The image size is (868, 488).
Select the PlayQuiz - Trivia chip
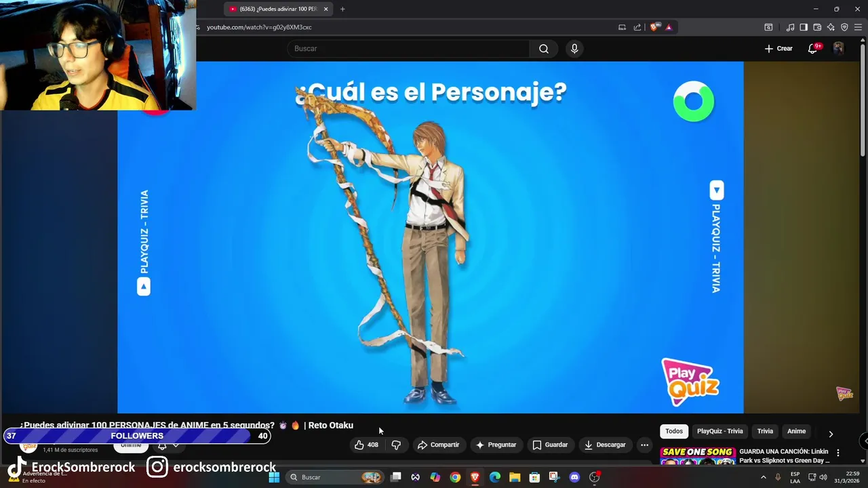(x=720, y=431)
